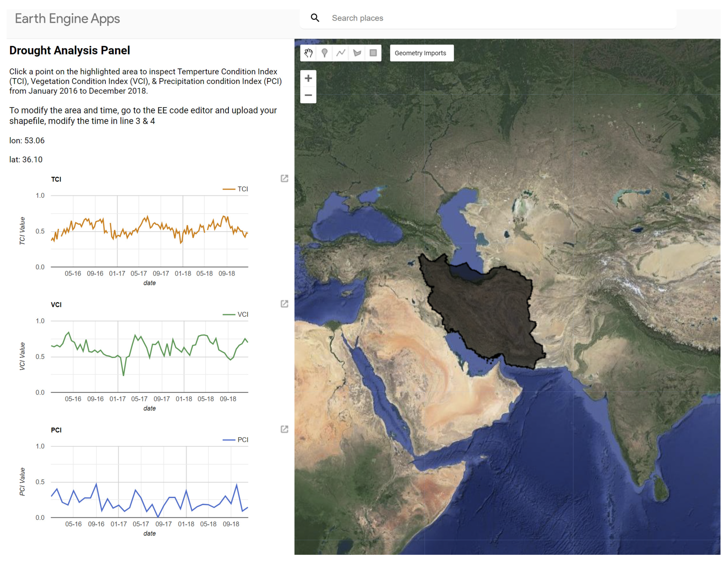Expand PCI chart in new window

284,429
